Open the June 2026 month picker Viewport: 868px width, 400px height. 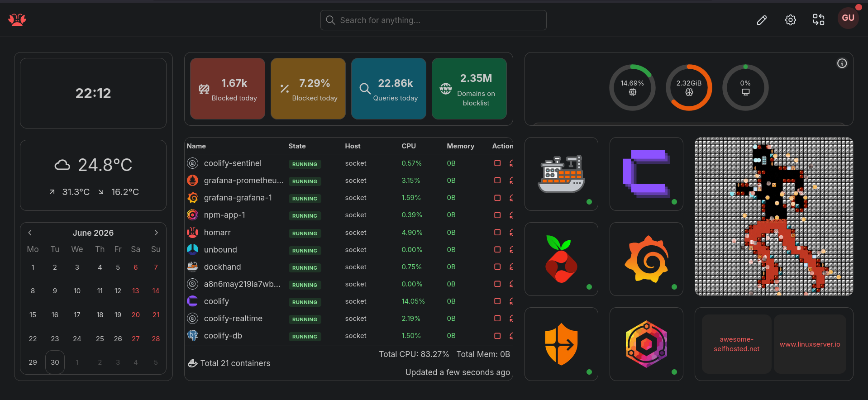click(x=93, y=233)
